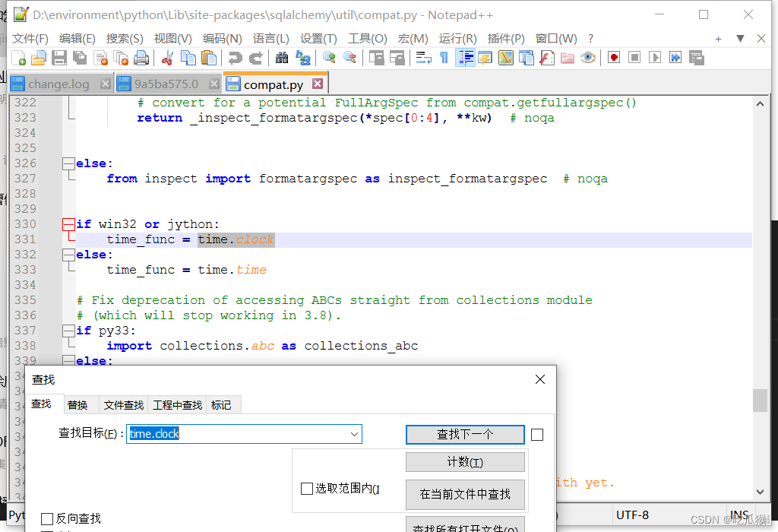Undo the last edit via toolbar arrow icon

click(x=234, y=57)
